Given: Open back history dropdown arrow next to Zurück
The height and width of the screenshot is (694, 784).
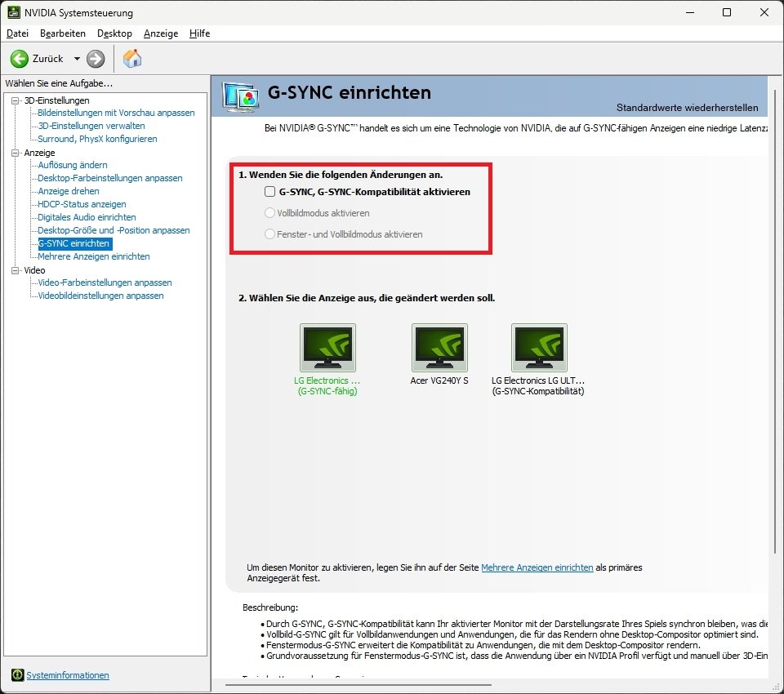Looking at the screenshot, I should [77, 59].
